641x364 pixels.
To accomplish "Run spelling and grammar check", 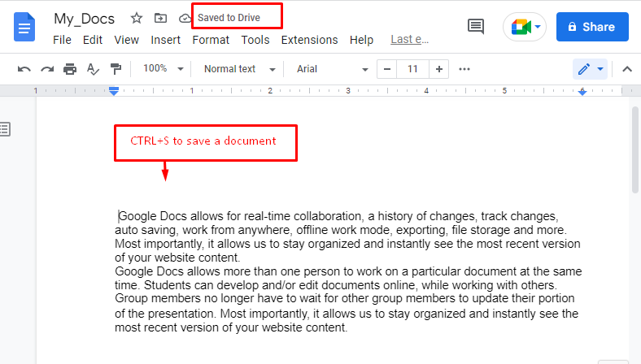I will point(93,69).
